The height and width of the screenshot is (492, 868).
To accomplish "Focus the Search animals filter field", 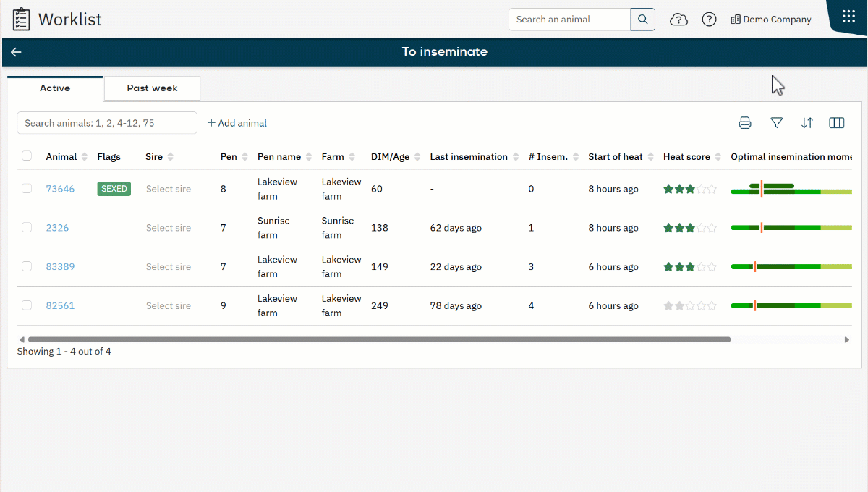I will point(107,123).
